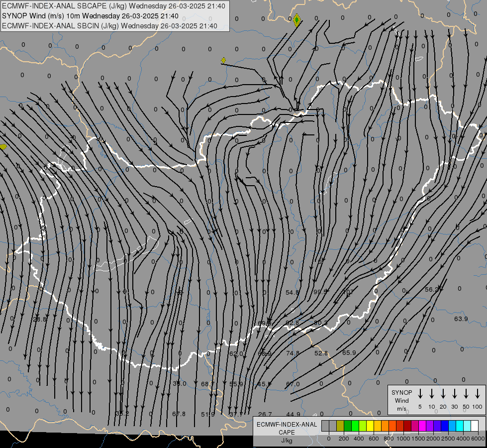The width and height of the screenshot is (487, 448).
Task: Click the 62.0 CAPE value on map
Action: click(x=236, y=354)
